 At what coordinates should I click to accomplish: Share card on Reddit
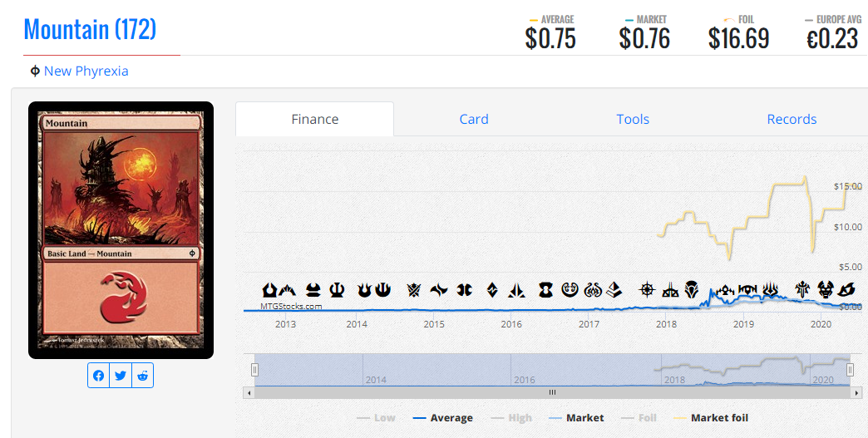point(142,376)
